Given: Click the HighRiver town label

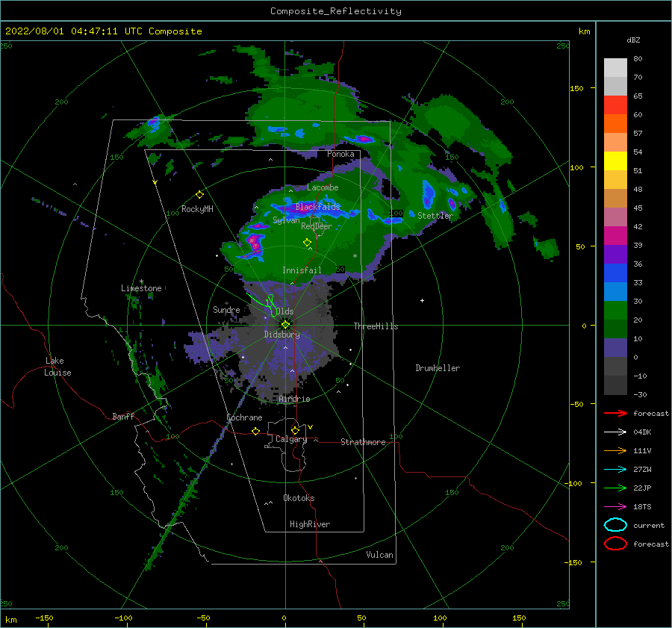Looking at the screenshot, I should click(x=310, y=524).
